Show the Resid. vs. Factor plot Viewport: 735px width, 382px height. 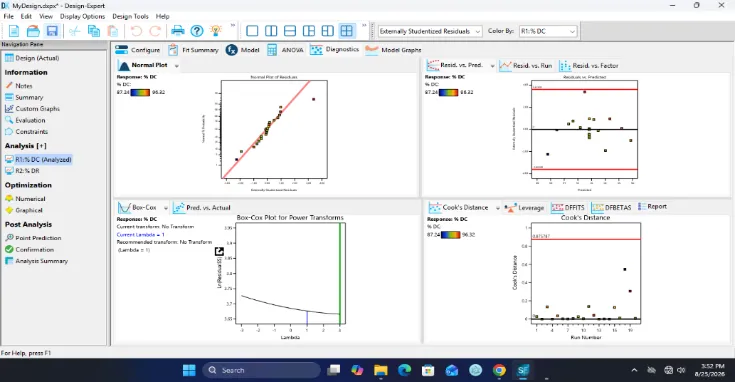tap(589, 66)
